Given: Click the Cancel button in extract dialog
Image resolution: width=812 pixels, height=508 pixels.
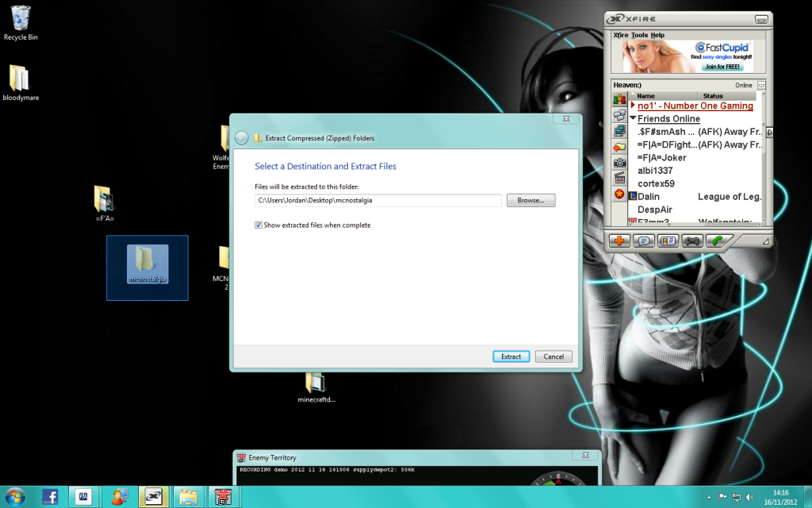Looking at the screenshot, I should coord(553,356).
